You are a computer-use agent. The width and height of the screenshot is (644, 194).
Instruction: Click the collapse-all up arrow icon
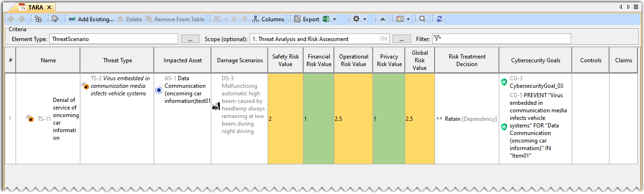tap(383, 19)
